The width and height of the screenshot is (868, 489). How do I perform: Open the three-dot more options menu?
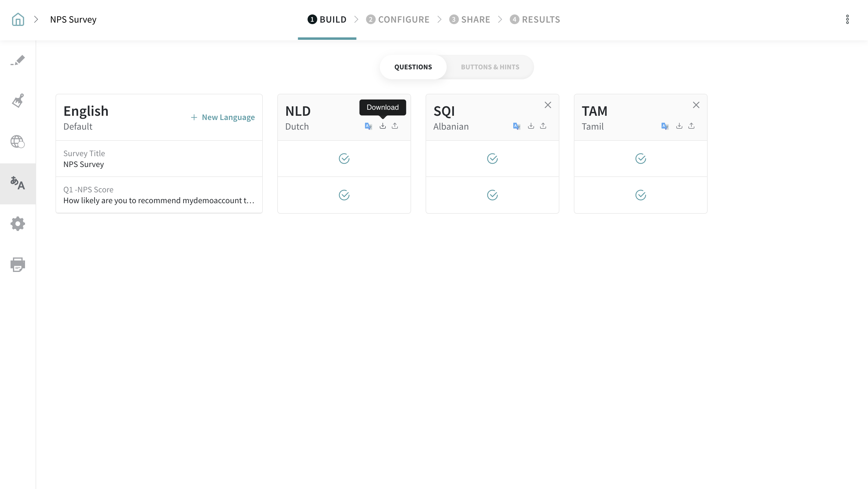tap(847, 20)
